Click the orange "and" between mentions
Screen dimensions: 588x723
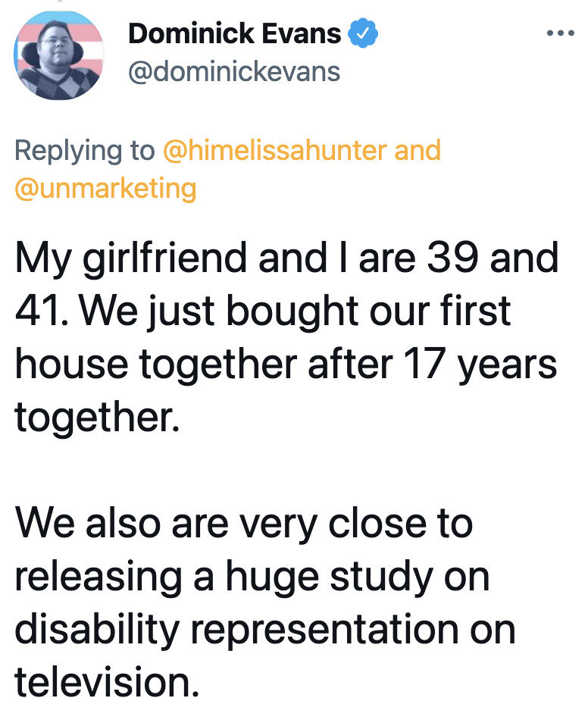point(418,150)
